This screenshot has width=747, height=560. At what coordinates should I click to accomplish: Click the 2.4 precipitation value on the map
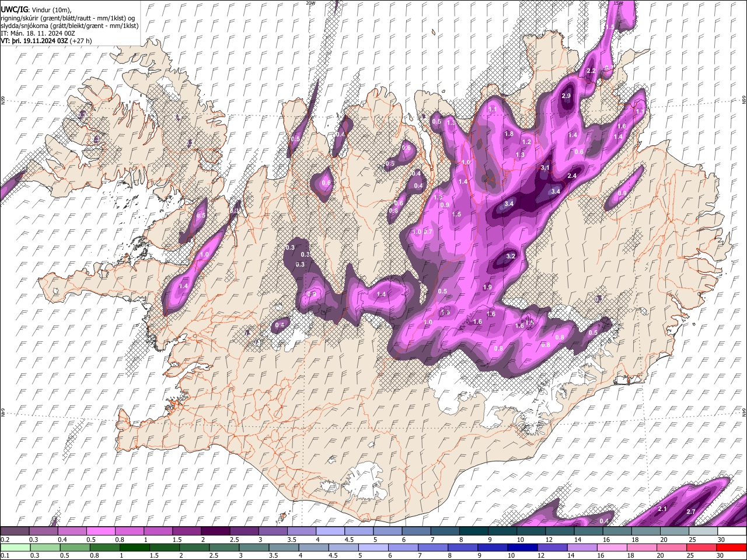[572, 176]
